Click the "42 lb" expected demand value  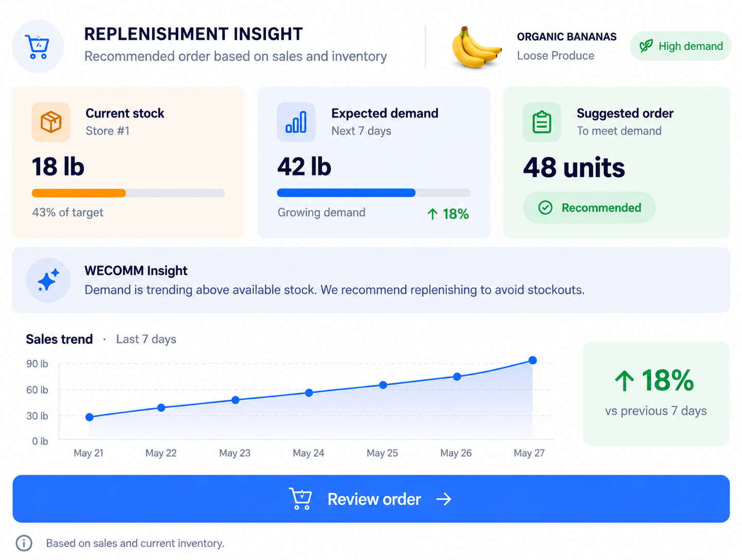(x=304, y=167)
